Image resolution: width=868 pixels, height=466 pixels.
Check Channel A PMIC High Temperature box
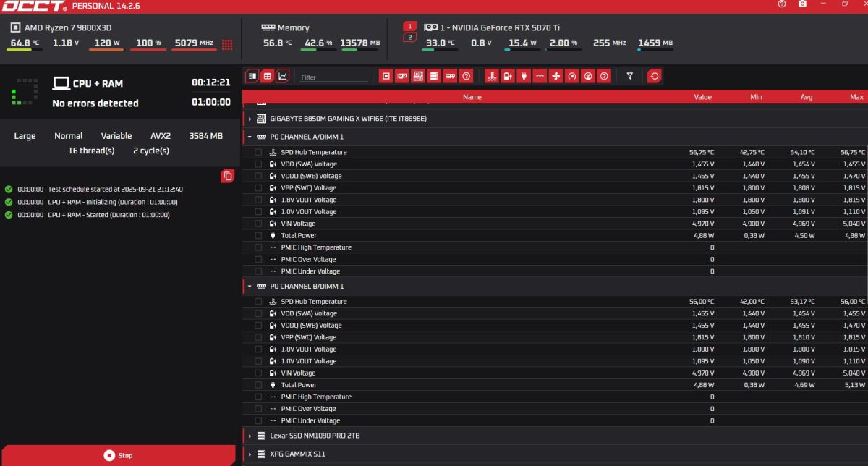pyautogui.click(x=258, y=247)
